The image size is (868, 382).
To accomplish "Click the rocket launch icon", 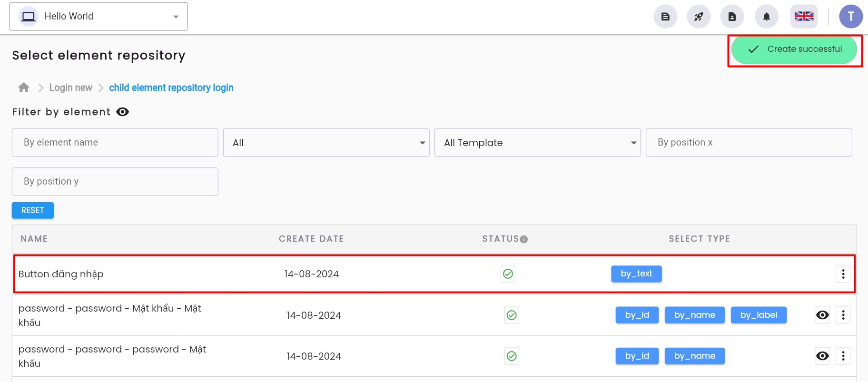I will pos(699,17).
